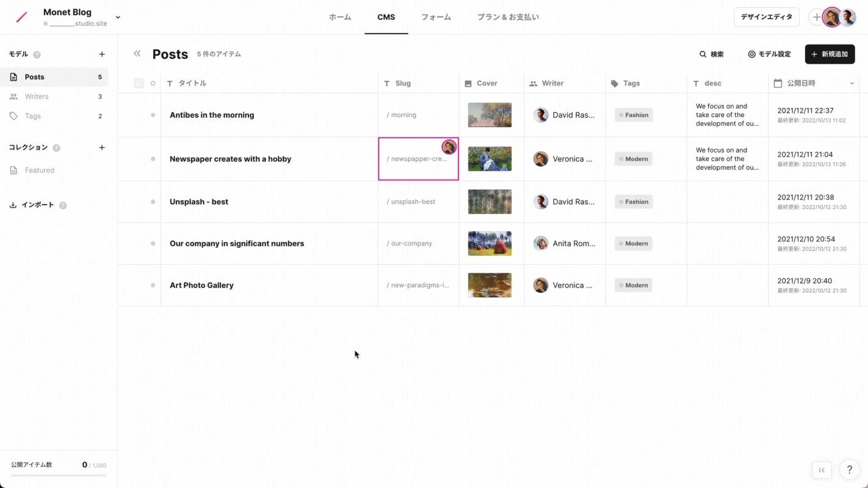Click the pink Studio logo icon
Image resolution: width=868 pixels, height=488 pixels.
click(22, 17)
